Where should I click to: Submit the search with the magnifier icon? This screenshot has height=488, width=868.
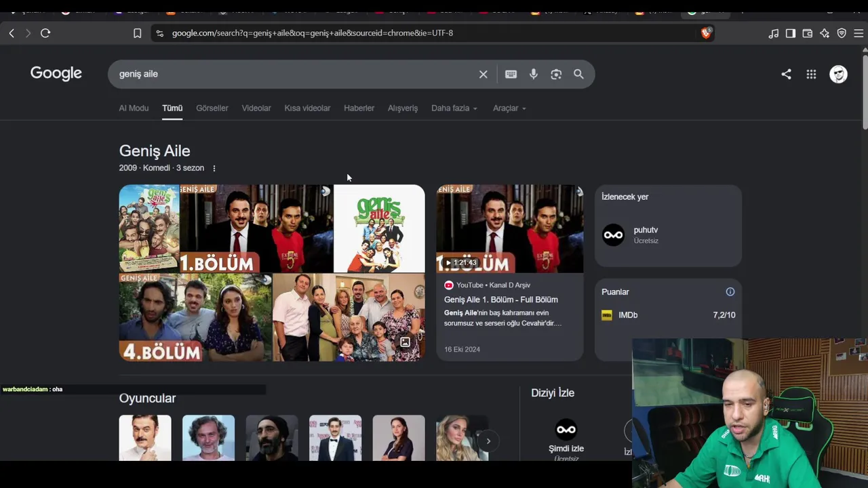pos(578,75)
